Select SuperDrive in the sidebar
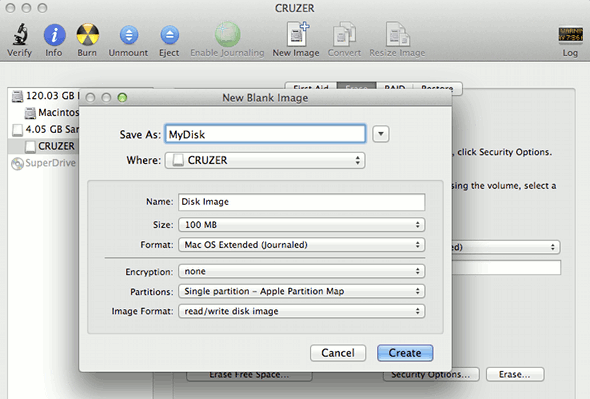Image resolution: width=590 pixels, height=399 pixels. [x=43, y=163]
